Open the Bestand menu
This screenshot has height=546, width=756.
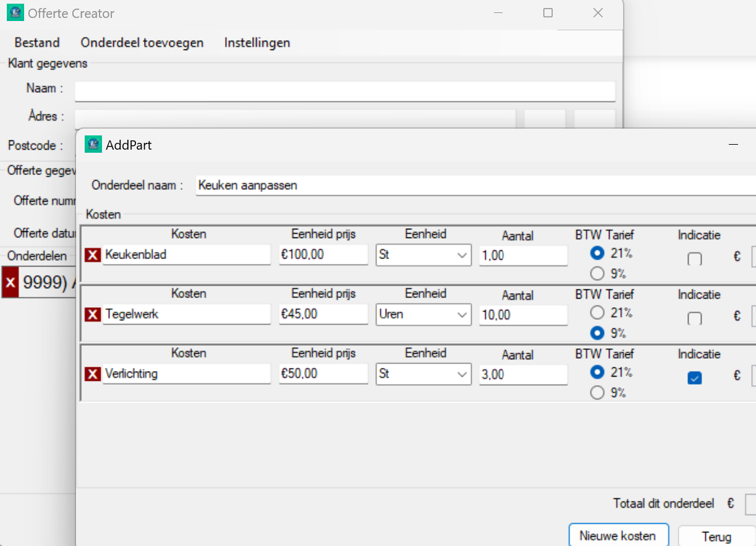pos(37,43)
